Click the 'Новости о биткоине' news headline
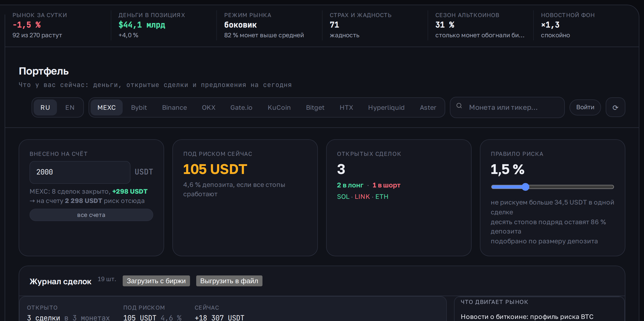The height and width of the screenshot is (321, 644). pyautogui.click(x=527, y=317)
